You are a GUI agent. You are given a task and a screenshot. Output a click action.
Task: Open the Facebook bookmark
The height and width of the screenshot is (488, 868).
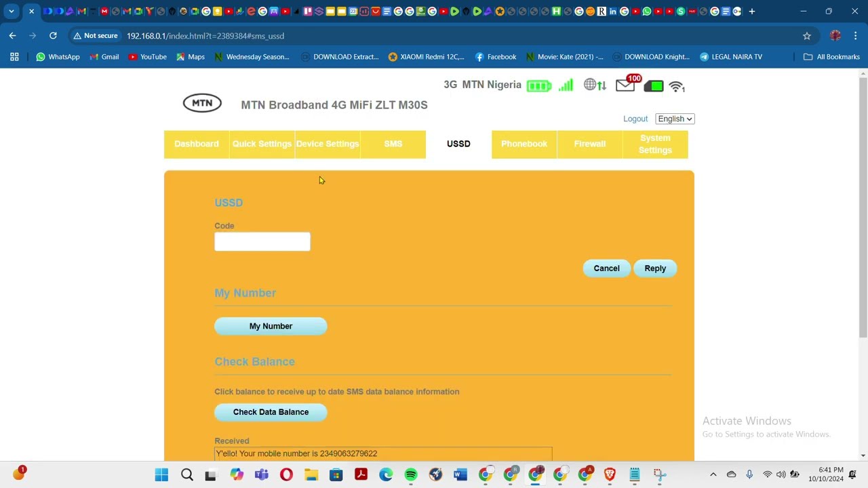(x=496, y=57)
